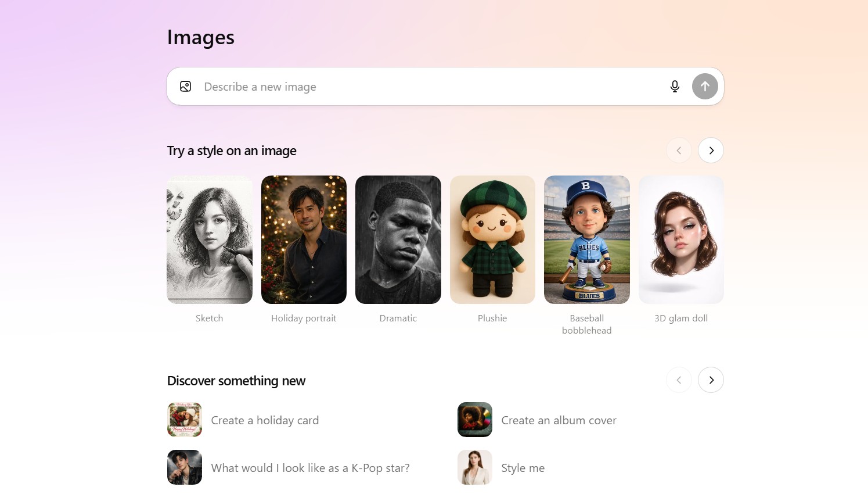Select the Plushie style
This screenshot has width=868, height=494.
[x=492, y=239]
